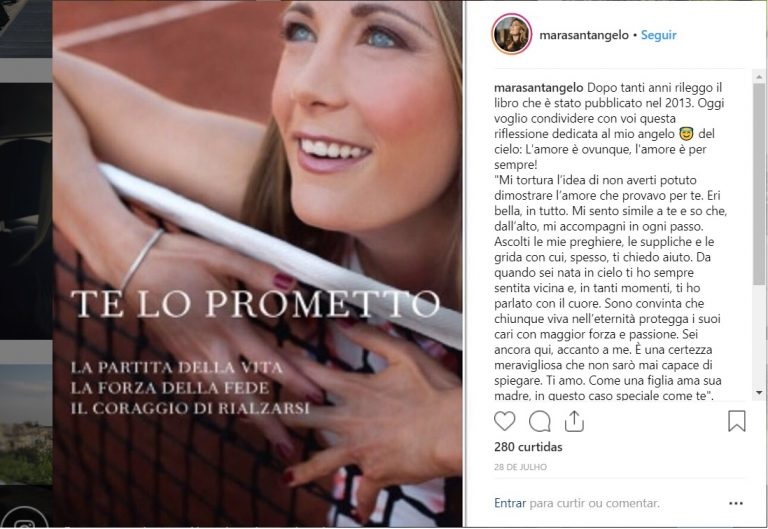The width and height of the screenshot is (768, 529).
Task: Click marasantangelo name at caption start
Action: [x=538, y=88]
